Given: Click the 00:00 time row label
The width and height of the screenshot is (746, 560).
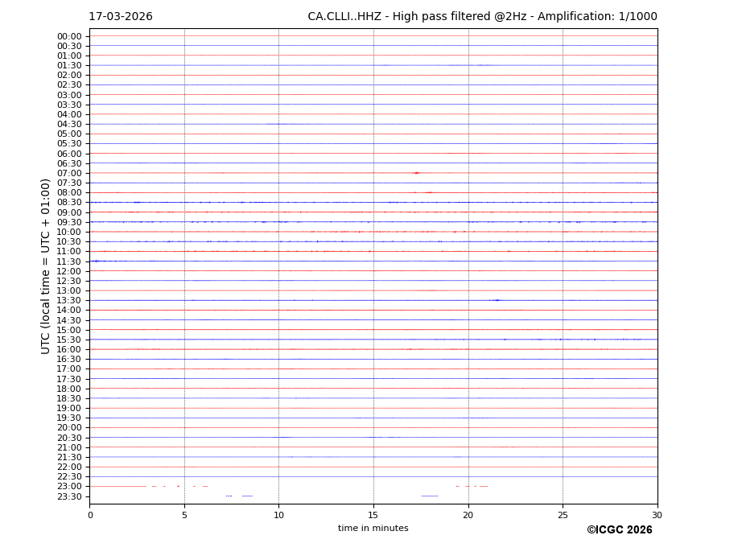Looking at the screenshot, I should point(69,36).
